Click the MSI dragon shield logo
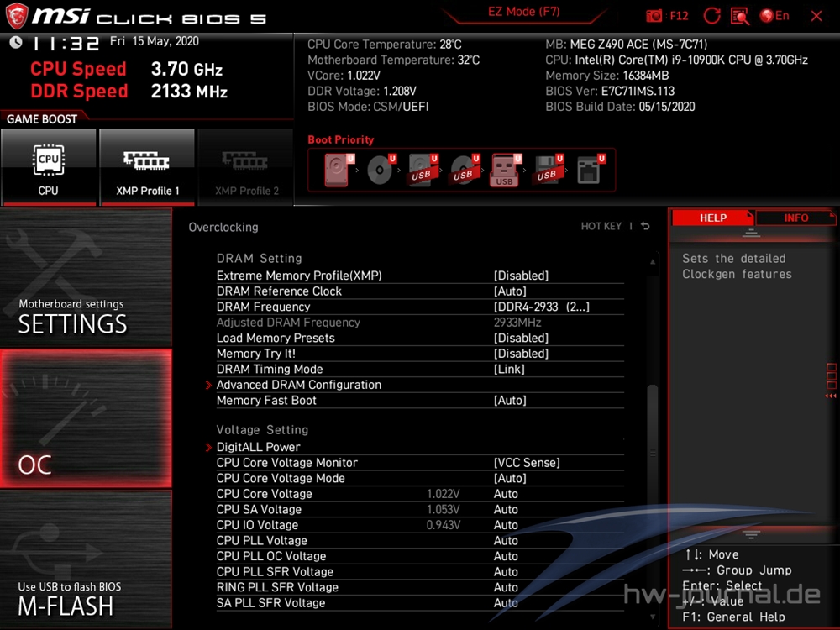The image size is (840, 630). (x=17, y=15)
